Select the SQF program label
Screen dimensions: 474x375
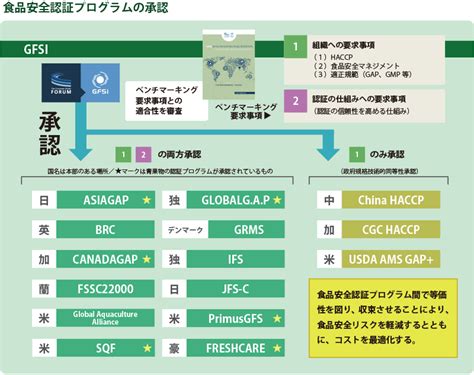(106, 348)
